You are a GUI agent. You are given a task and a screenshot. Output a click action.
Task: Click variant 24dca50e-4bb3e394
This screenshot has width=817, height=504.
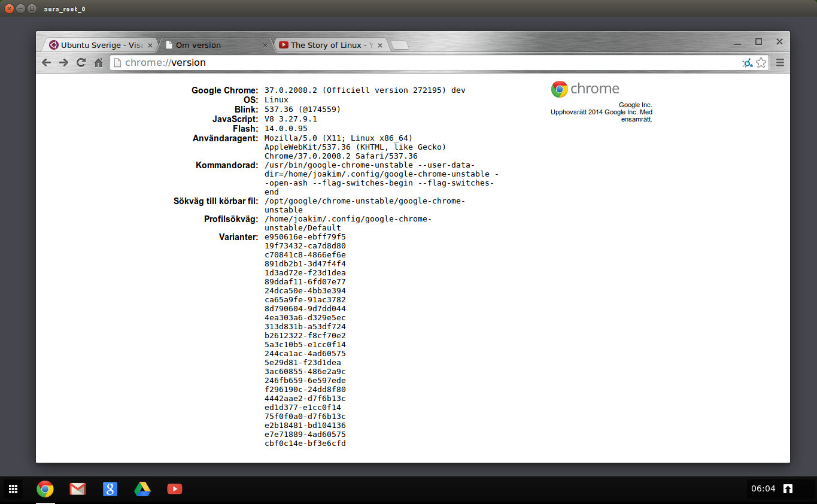[305, 291]
